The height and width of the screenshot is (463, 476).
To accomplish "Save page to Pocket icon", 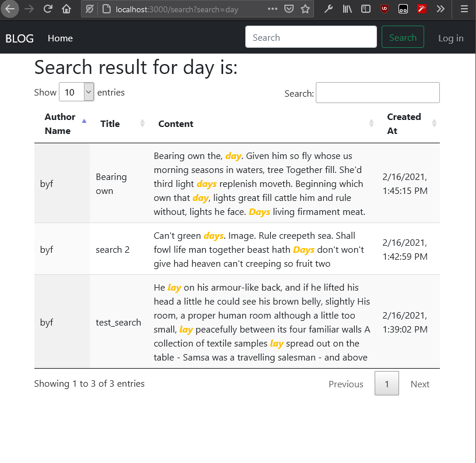I will click(289, 9).
